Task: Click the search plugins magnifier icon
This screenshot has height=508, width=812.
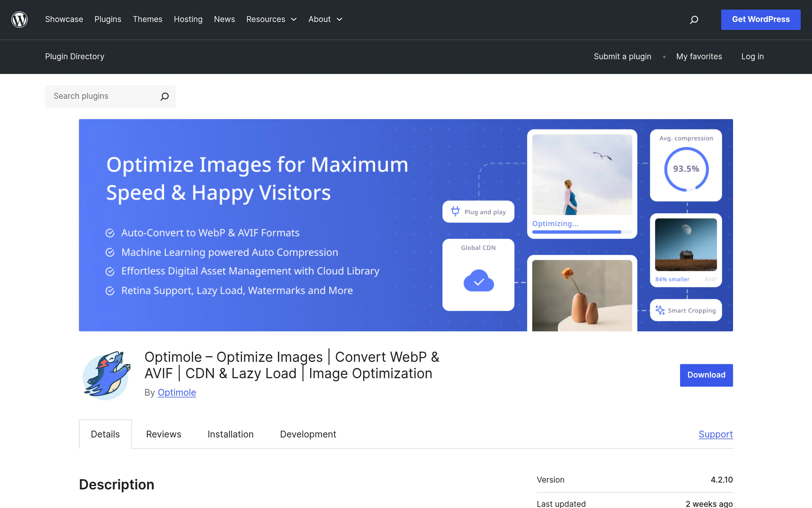Action: 164,97
